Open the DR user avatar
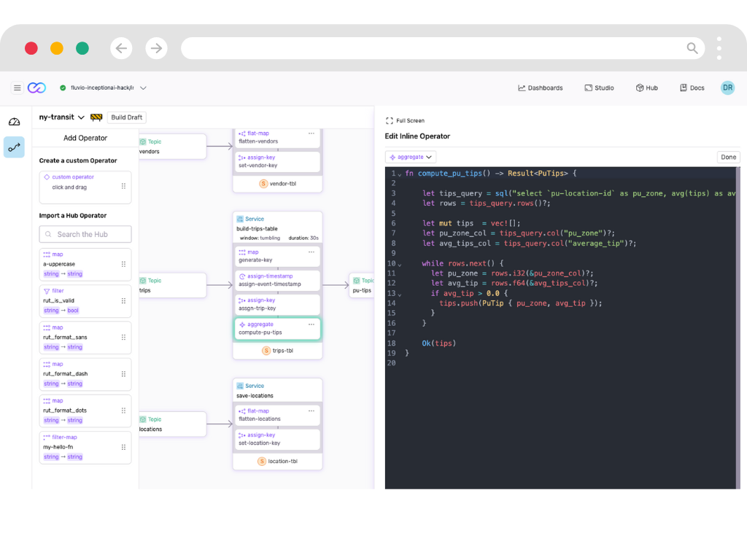Screen dimensions: 747x560 click(727, 87)
